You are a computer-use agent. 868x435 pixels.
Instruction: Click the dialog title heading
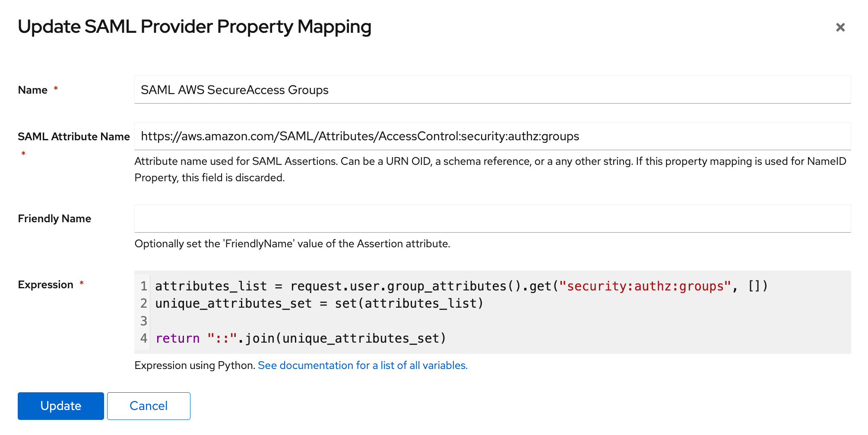tap(194, 27)
